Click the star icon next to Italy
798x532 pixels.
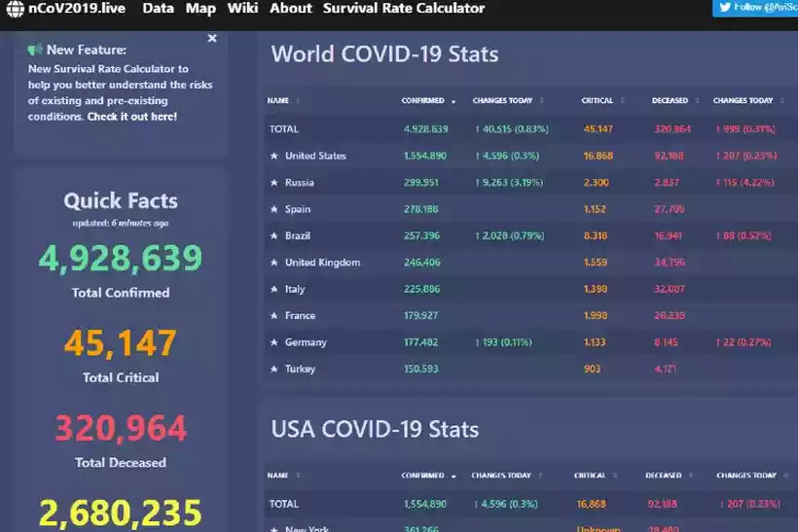coord(273,290)
